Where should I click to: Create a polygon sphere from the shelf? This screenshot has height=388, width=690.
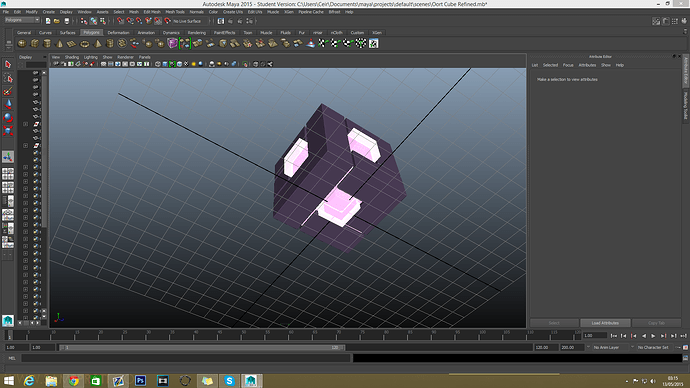click(x=22, y=43)
